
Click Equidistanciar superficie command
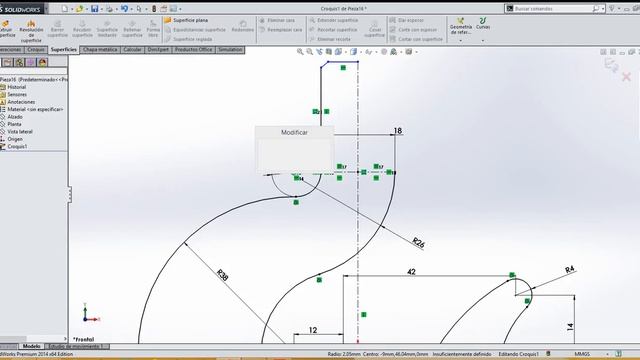coord(195,30)
